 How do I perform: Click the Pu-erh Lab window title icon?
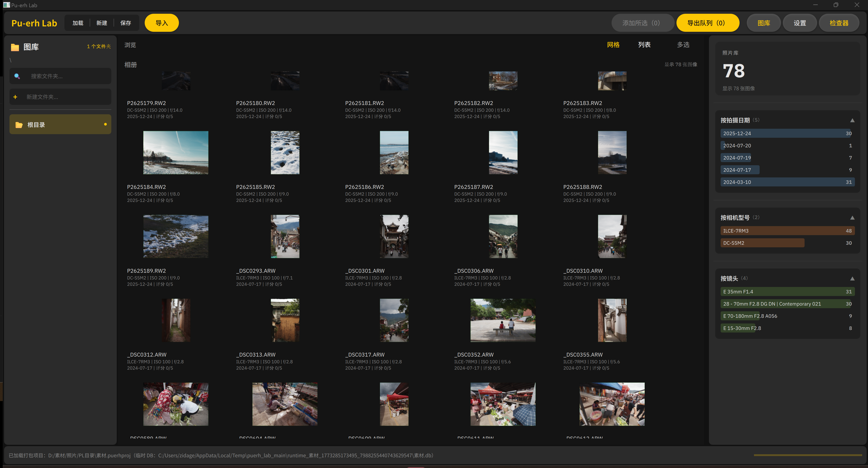pos(6,5)
